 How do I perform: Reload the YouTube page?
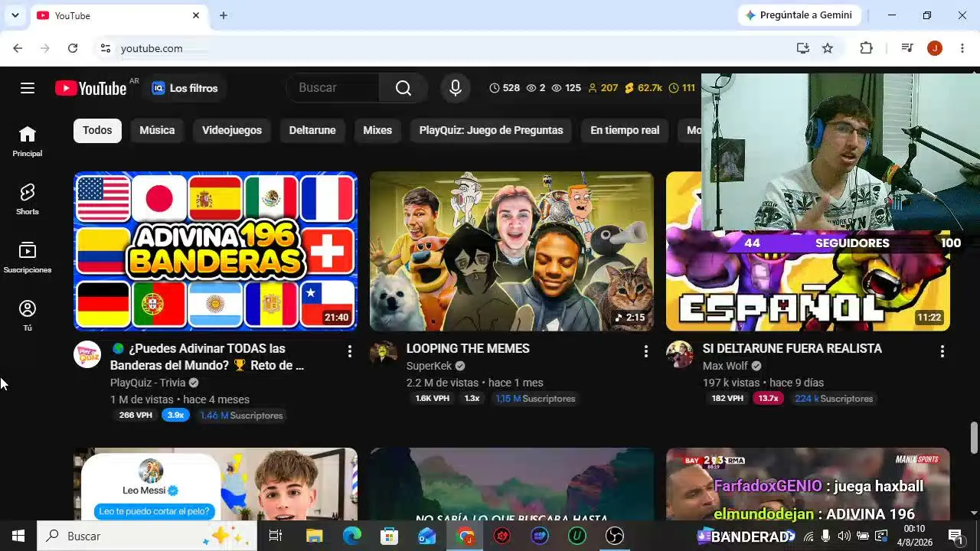(73, 48)
